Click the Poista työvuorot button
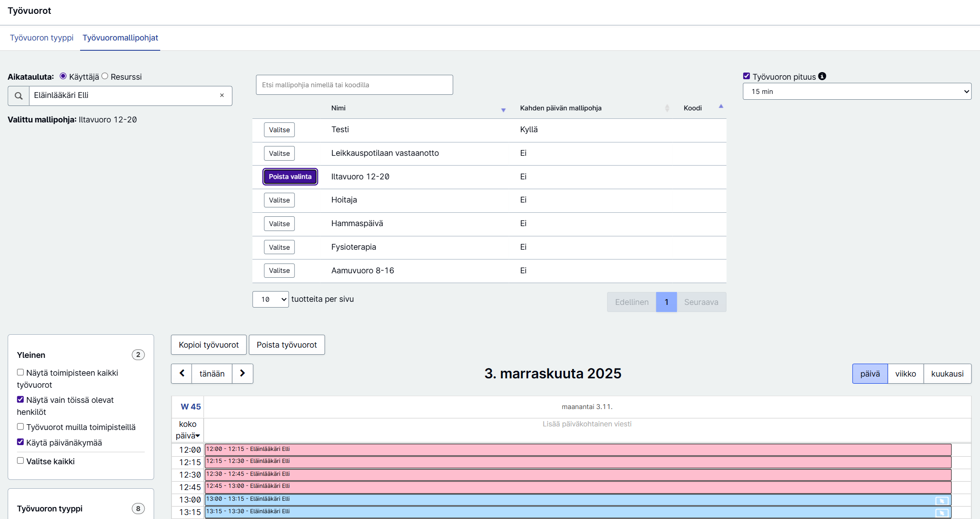 pyautogui.click(x=287, y=345)
